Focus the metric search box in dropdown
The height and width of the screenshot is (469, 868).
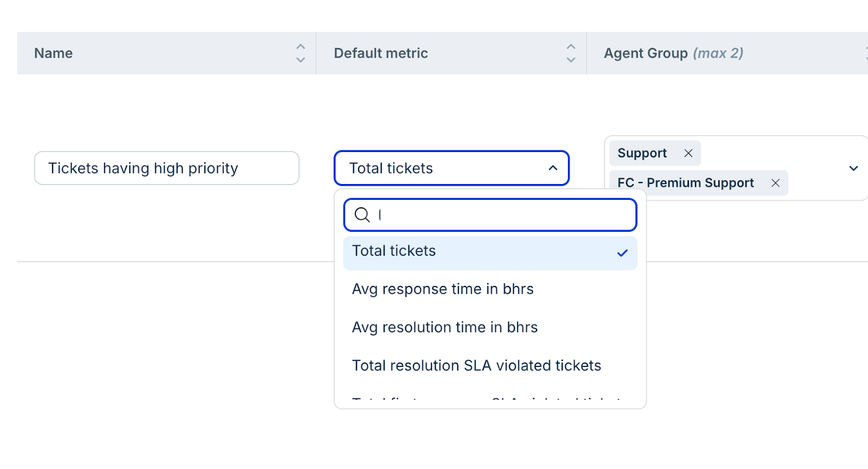499,215
